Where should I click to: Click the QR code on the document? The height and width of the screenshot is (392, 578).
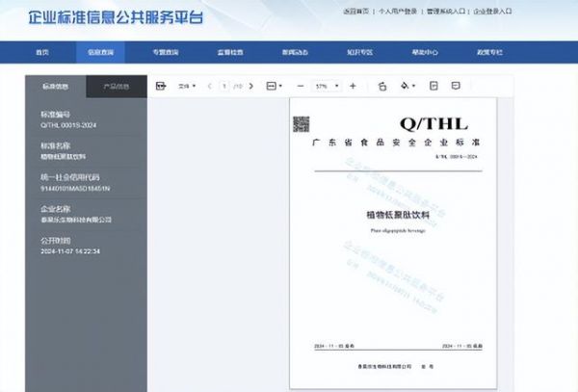(302, 124)
